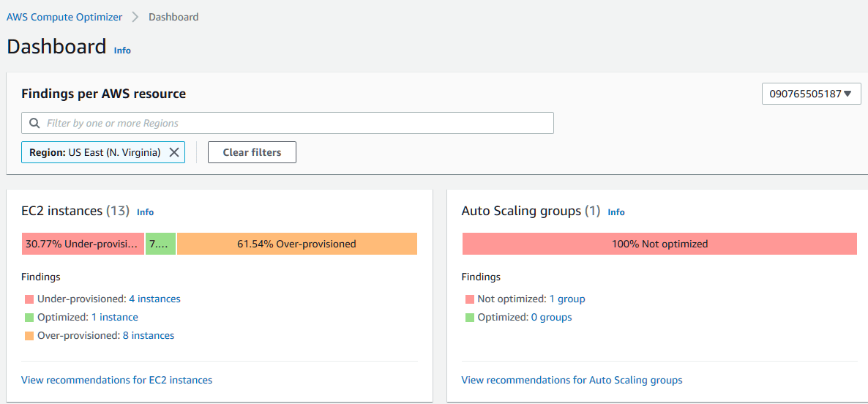
Task: View recommendations for Auto Scaling groups
Action: click(572, 380)
